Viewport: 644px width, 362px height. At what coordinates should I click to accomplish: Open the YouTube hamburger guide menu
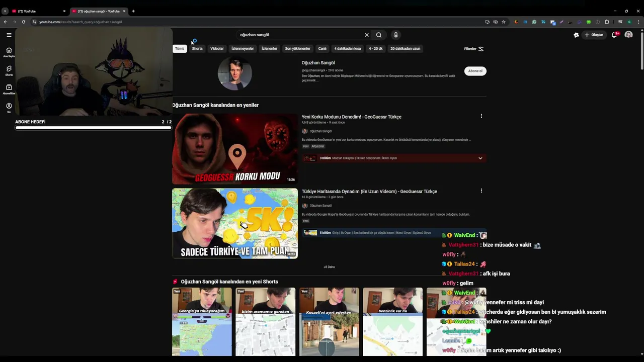9,35
